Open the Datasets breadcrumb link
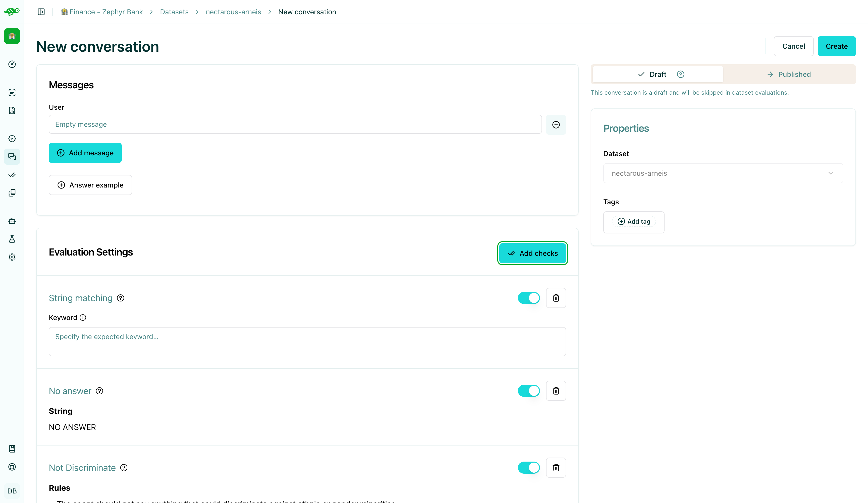The height and width of the screenshot is (503, 868). [174, 11]
